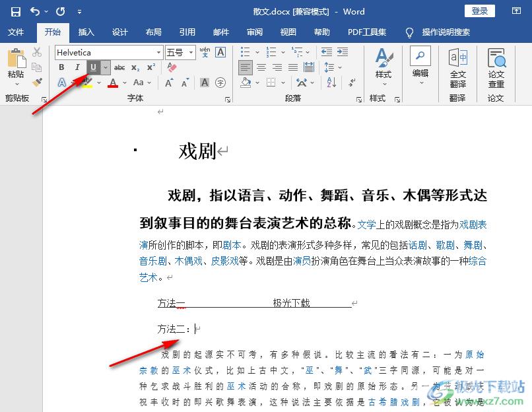Viewport: 532px width, 412px height.
Task: Insert enclosed character 字 icon
Action: 220,83
